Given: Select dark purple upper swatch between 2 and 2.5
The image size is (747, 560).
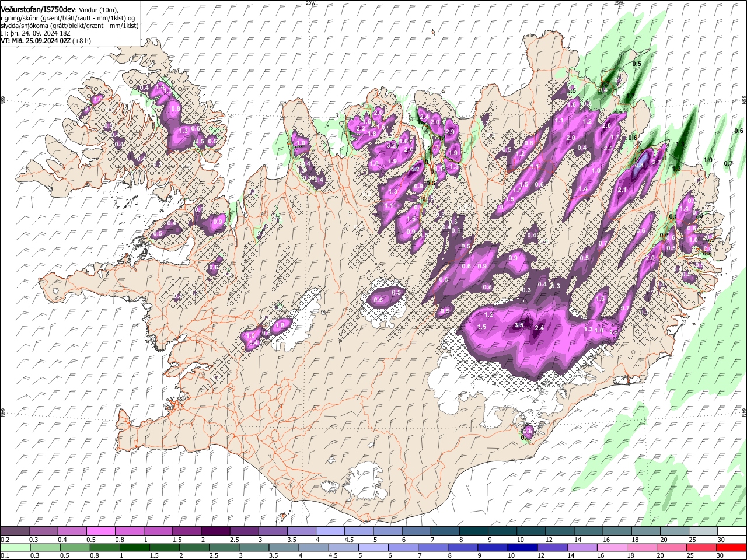Looking at the screenshot, I should pos(215,531).
